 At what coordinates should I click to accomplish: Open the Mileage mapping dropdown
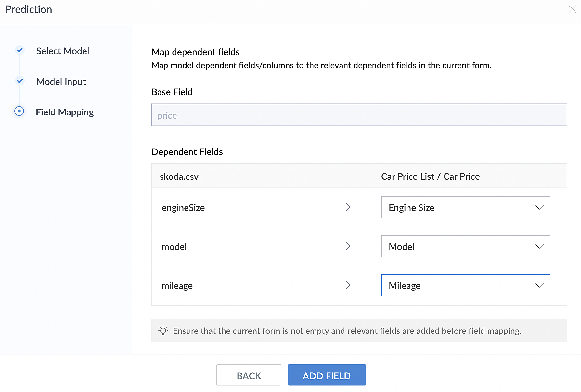(465, 285)
